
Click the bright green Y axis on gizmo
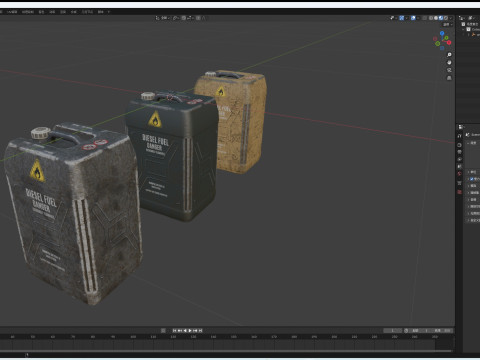pyautogui.click(x=446, y=38)
